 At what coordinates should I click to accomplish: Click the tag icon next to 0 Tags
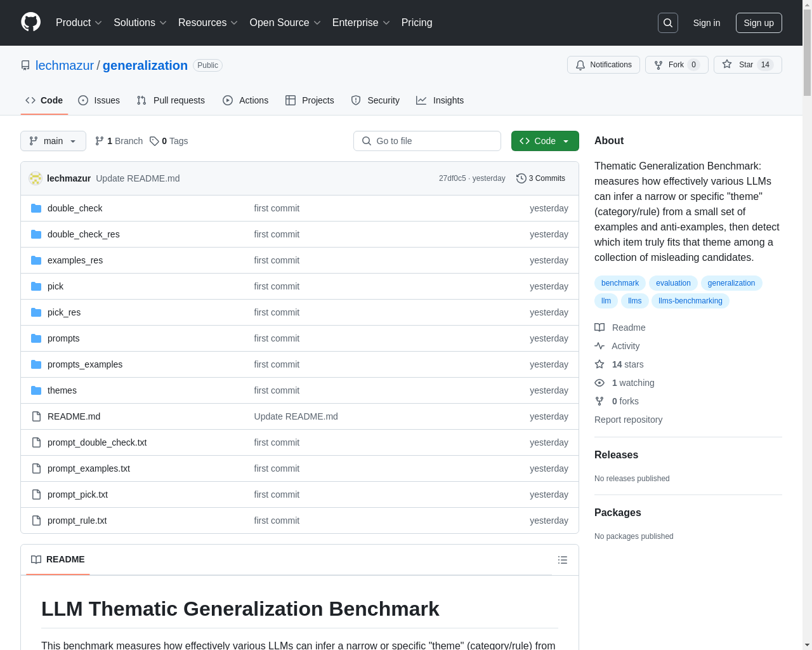tap(154, 141)
